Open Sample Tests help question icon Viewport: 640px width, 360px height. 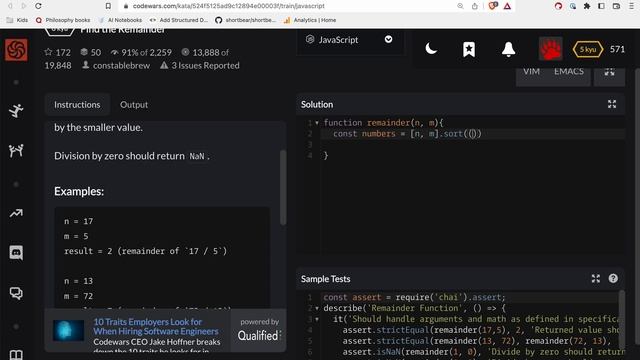613,278
